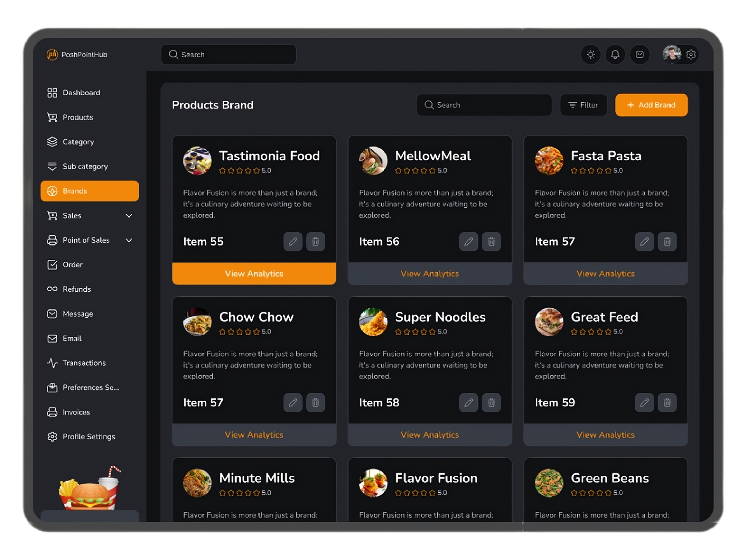Click the PoshPointHub logo icon
The image size is (747, 560).
coord(52,54)
